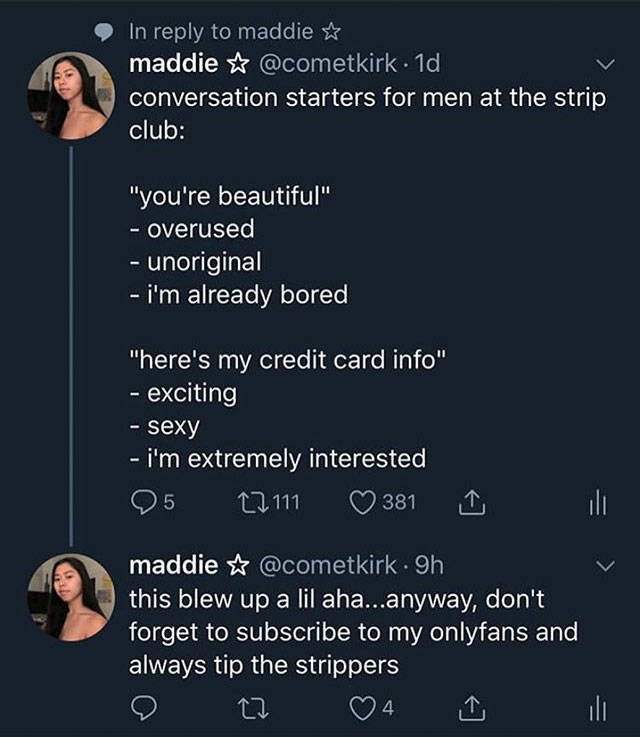The image size is (640, 737).
Task: Like the follow-up tweet with 4 likes
Action: 362,708
